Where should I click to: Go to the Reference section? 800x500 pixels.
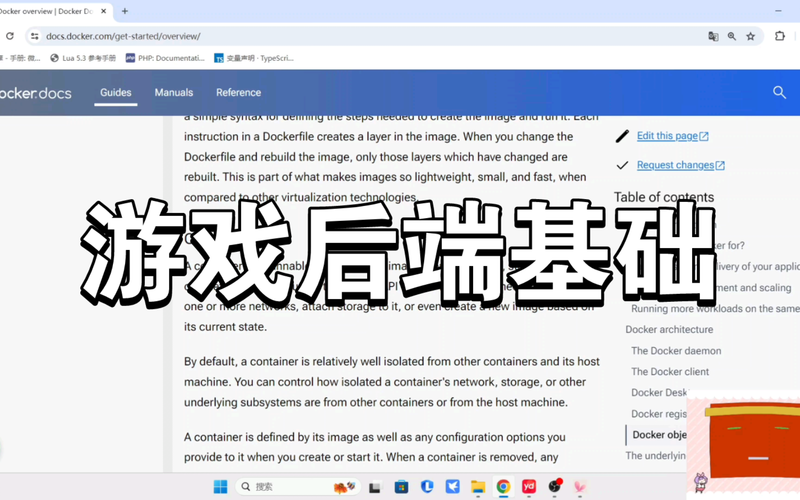point(238,92)
